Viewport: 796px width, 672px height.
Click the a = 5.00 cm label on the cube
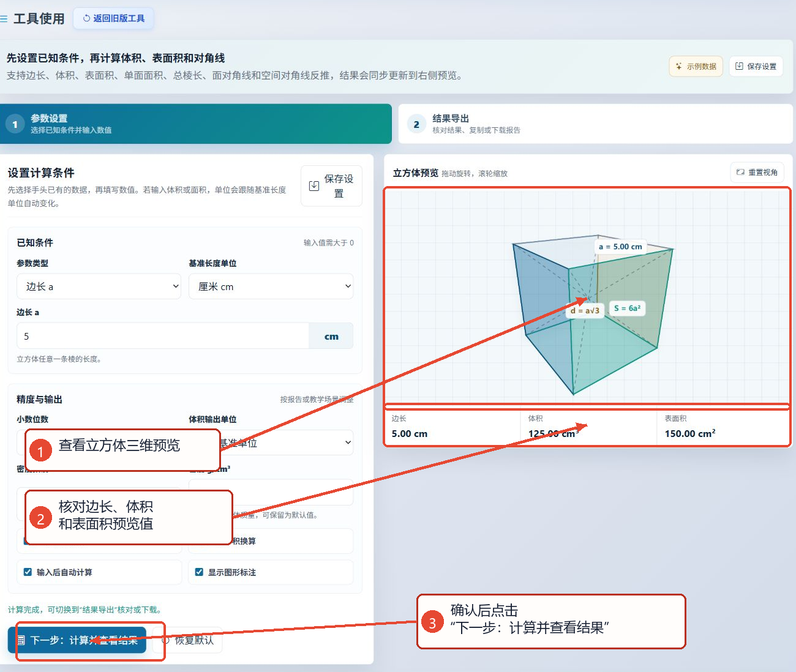click(x=620, y=247)
